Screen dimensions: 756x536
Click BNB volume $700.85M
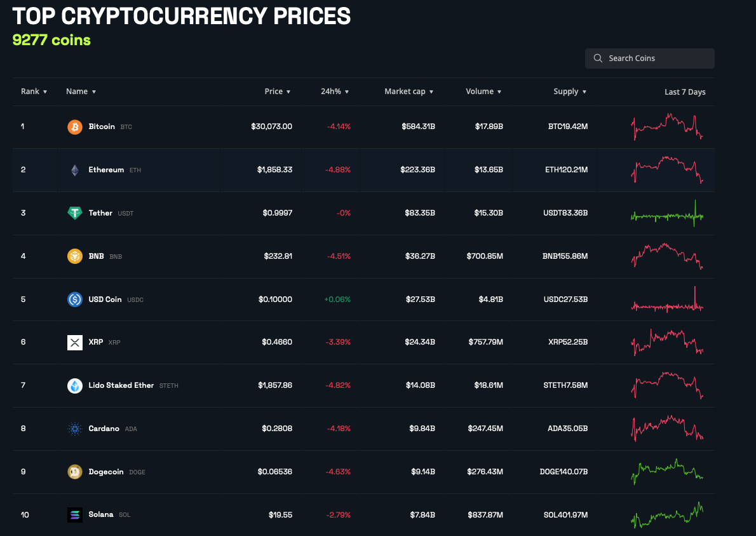click(485, 256)
